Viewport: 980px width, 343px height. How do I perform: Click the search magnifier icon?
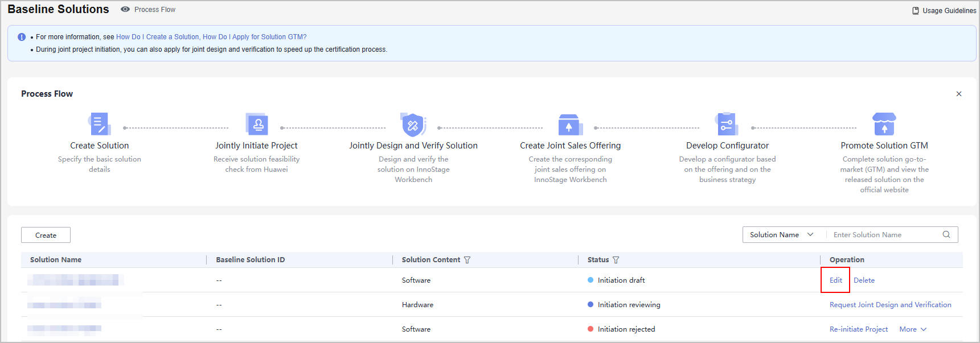coord(946,234)
